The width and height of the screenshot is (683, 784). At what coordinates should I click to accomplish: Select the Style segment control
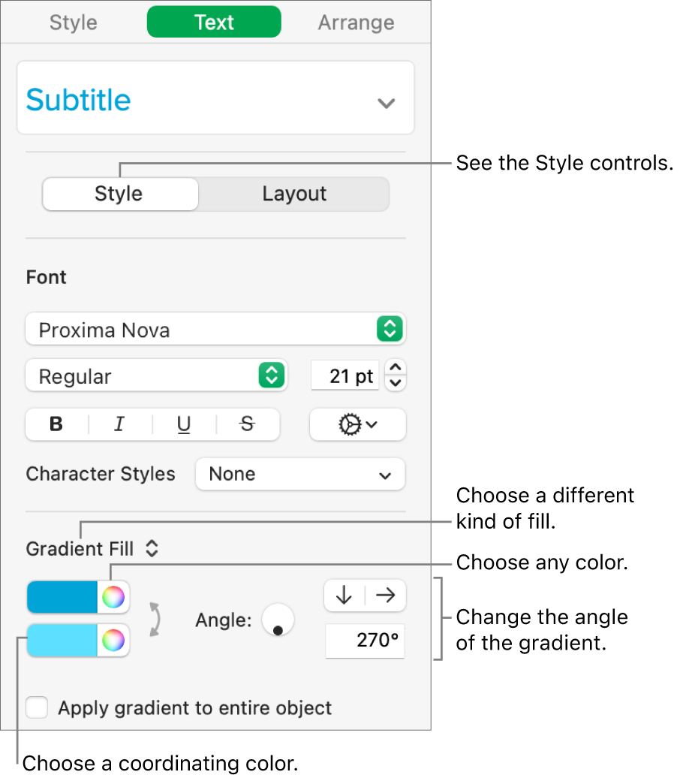(119, 194)
